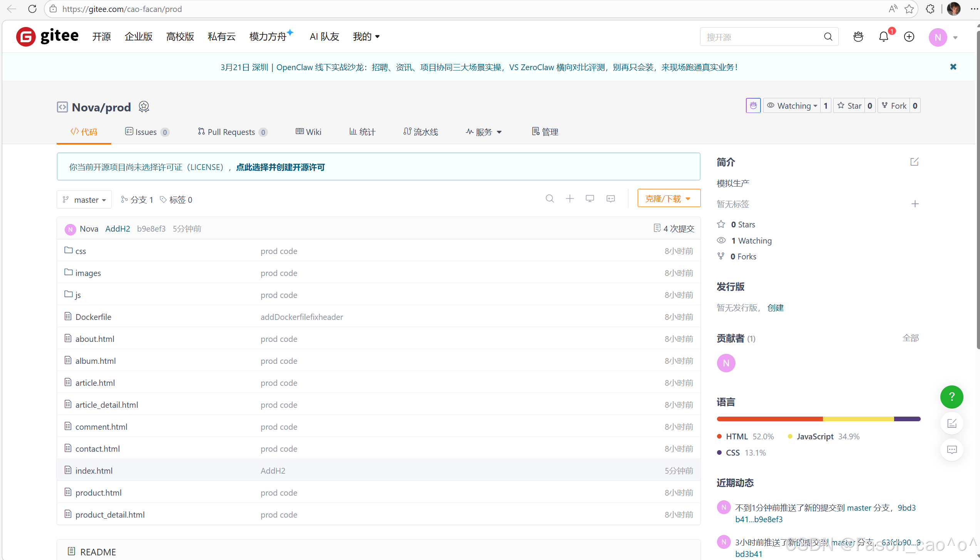The height and width of the screenshot is (560, 980).
Task: Toggle the Star button for this repository
Action: (x=849, y=106)
